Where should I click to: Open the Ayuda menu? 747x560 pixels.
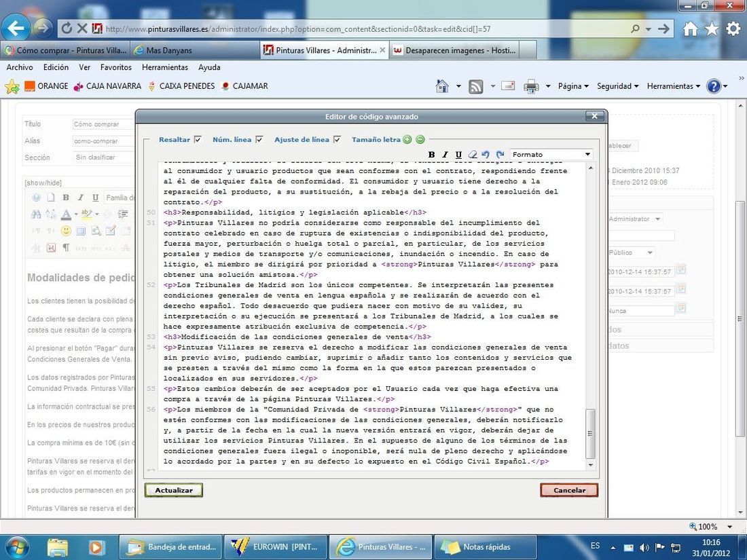209,67
